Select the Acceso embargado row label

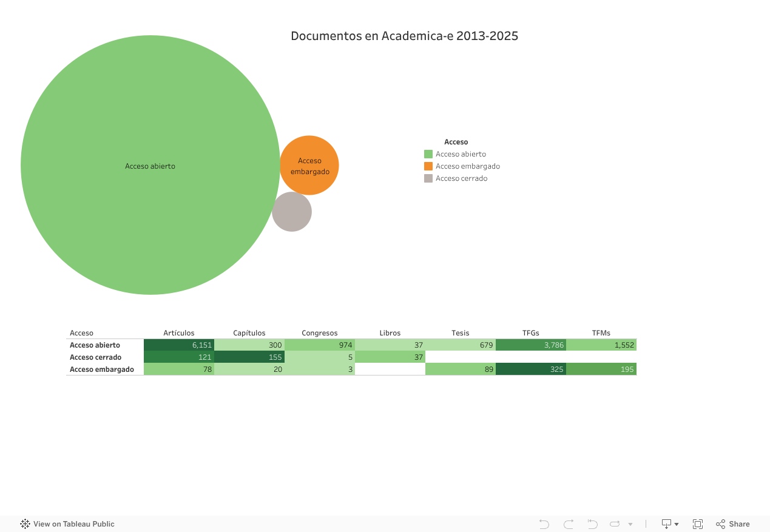tap(102, 369)
